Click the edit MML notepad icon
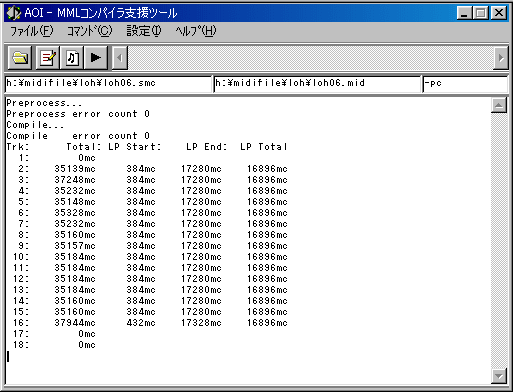This screenshot has width=513, height=392. (48, 58)
